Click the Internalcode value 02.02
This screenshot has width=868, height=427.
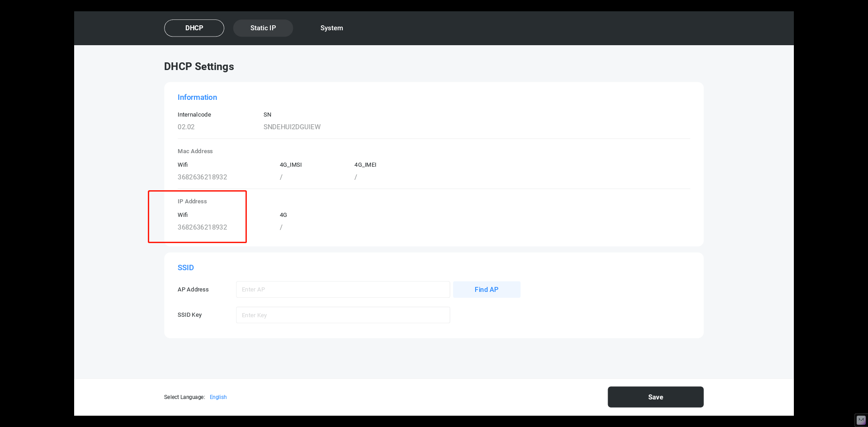click(x=186, y=127)
